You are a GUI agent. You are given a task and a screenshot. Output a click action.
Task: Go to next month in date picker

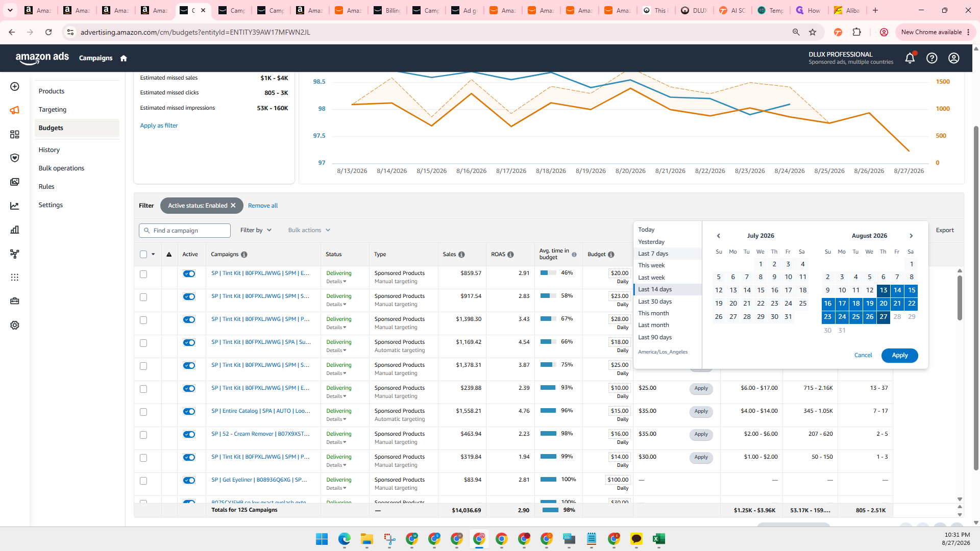click(x=911, y=236)
